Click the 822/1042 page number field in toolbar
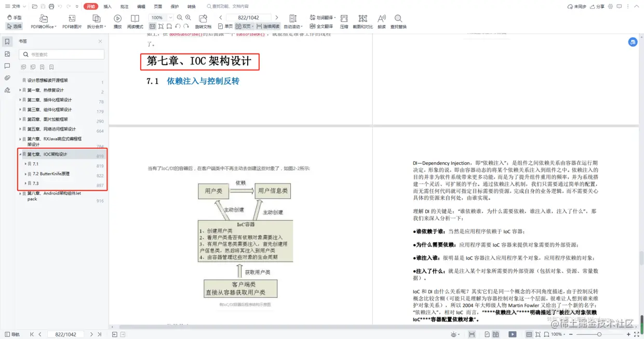The image size is (644, 339). tap(248, 18)
